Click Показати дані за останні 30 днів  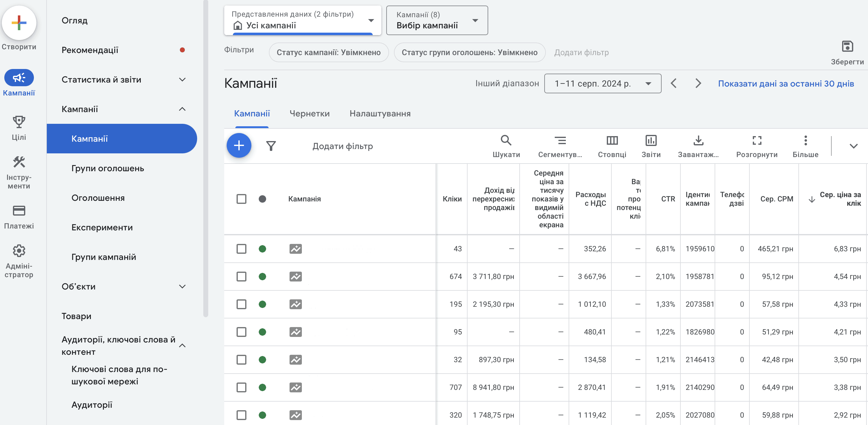coord(786,83)
